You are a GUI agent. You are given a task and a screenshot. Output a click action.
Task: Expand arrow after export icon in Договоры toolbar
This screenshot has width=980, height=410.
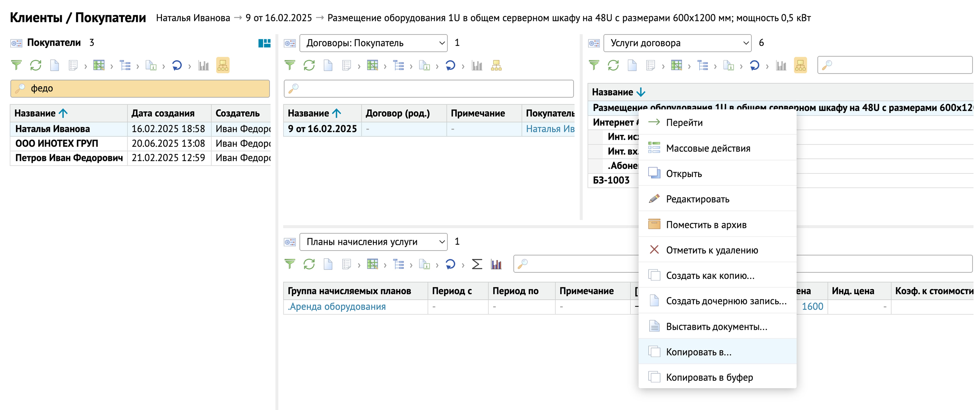(437, 66)
